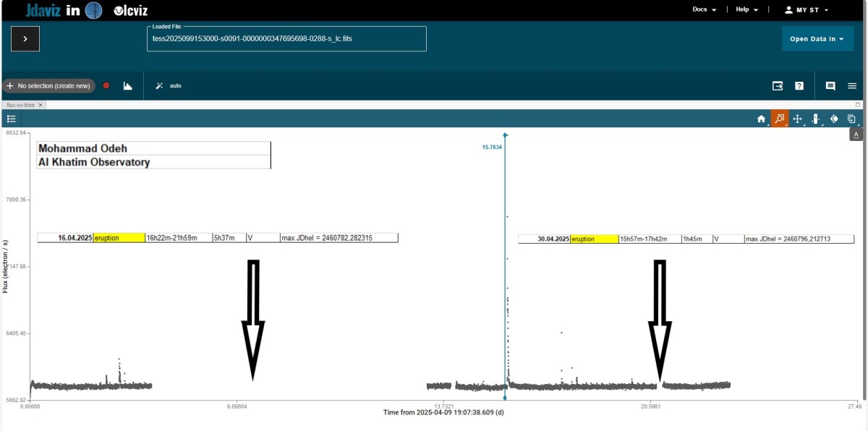The height and width of the screenshot is (431, 868).
Task: Click the home reset-zoom tool
Action: click(x=761, y=119)
